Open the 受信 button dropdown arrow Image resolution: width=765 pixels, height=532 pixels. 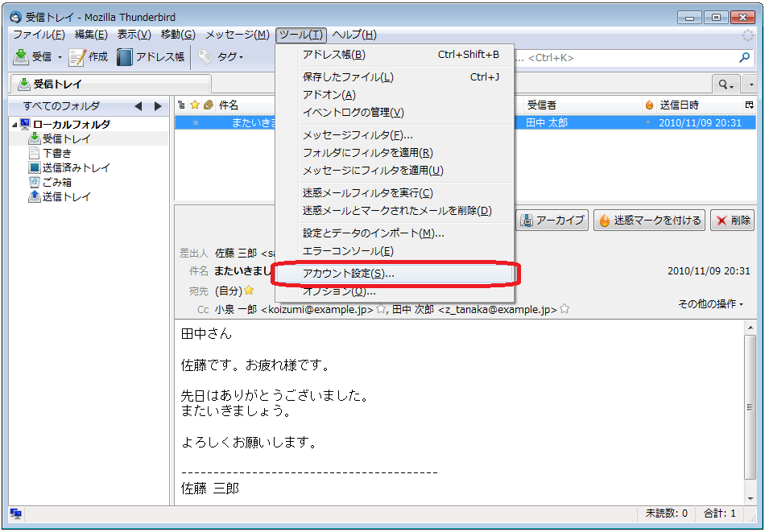tap(60, 57)
